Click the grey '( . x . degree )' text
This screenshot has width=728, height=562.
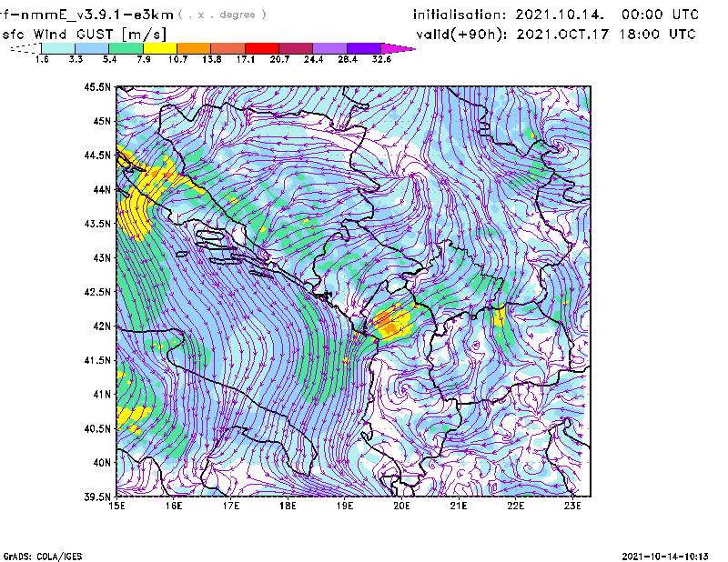click(x=222, y=15)
